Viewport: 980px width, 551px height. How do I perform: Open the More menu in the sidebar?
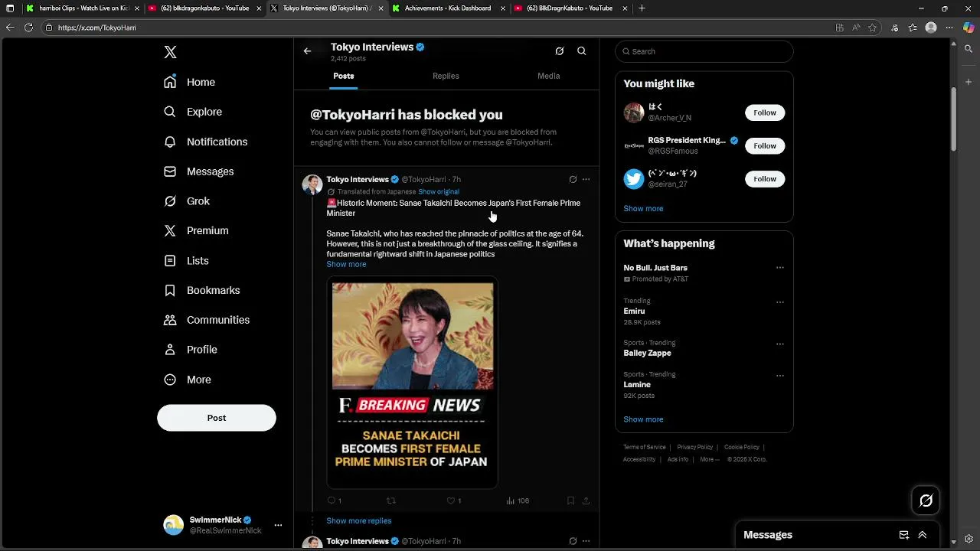click(x=188, y=380)
